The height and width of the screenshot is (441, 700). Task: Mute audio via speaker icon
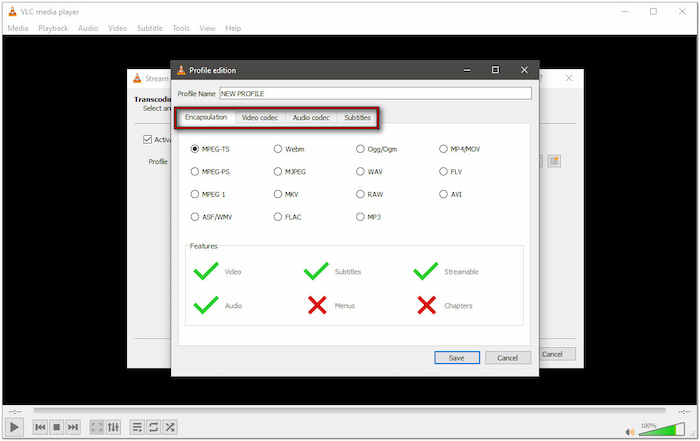(630, 432)
